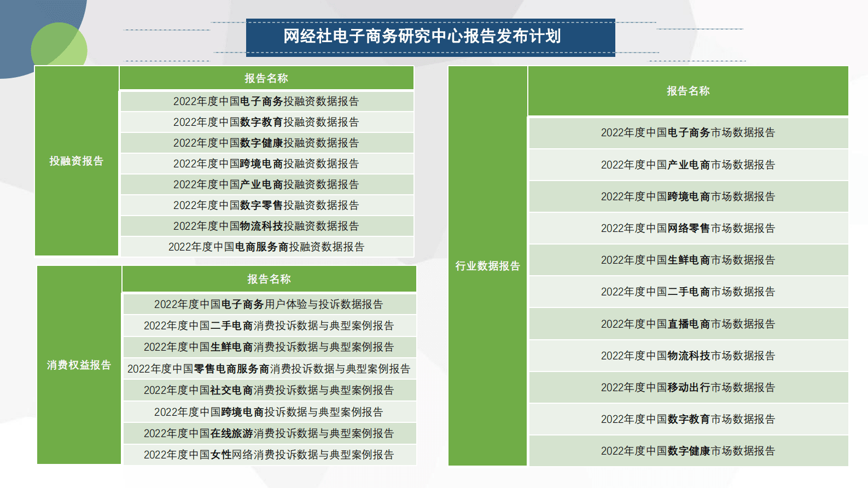Select row 2022年度中国电子商务用户体验与投诉数据报告
Image resolution: width=868 pixels, height=488 pixels.
269,304
